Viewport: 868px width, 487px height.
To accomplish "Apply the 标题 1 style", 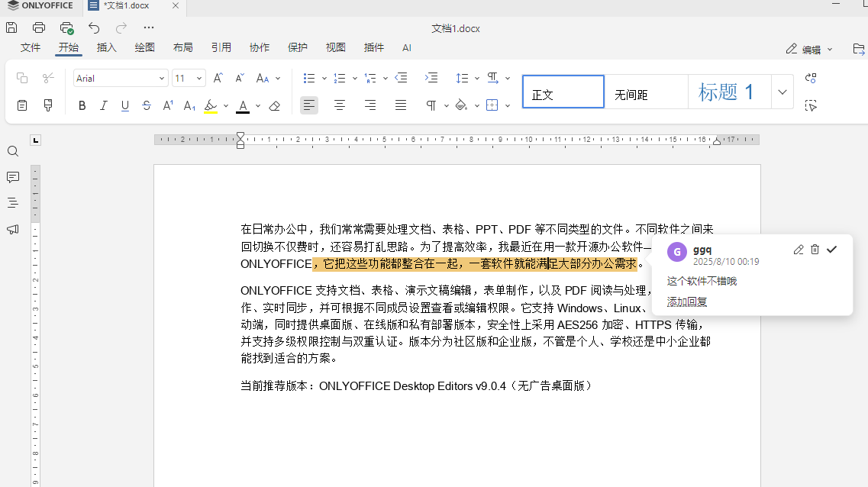I will pos(730,92).
